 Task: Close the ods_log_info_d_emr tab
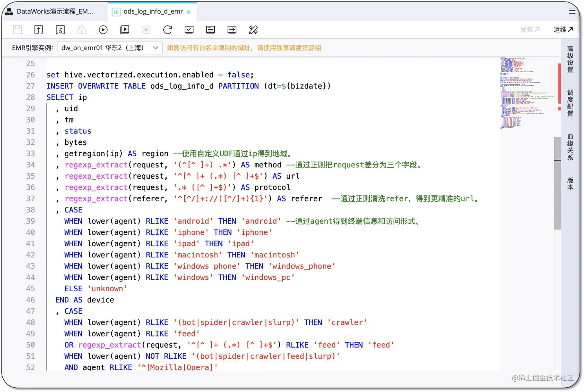coord(188,12)
